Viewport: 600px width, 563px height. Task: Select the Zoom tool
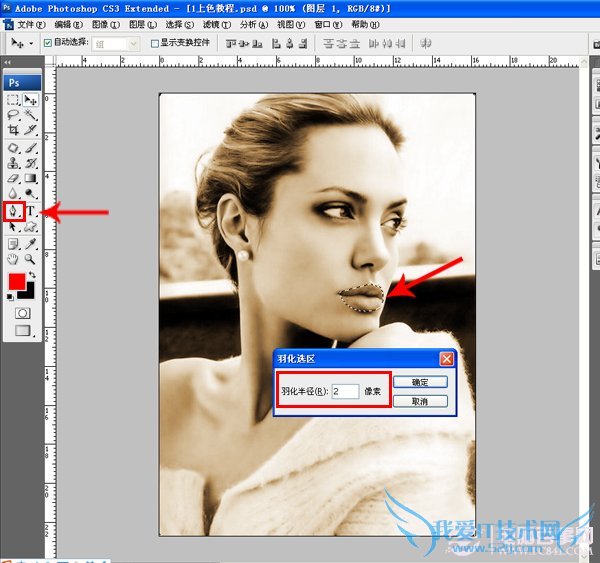[x=31, y=259]
